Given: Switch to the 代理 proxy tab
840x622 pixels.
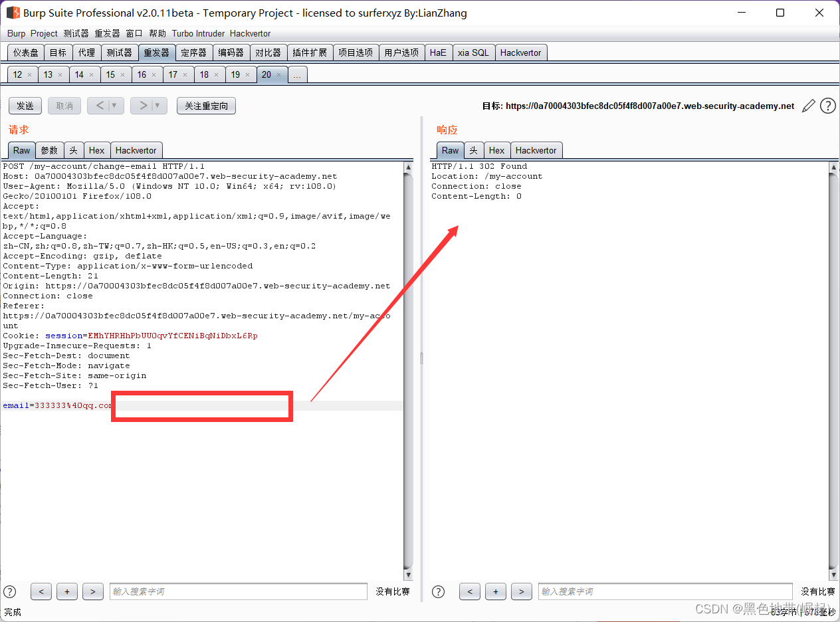Looking at the screenshot, I should (86, 52).
